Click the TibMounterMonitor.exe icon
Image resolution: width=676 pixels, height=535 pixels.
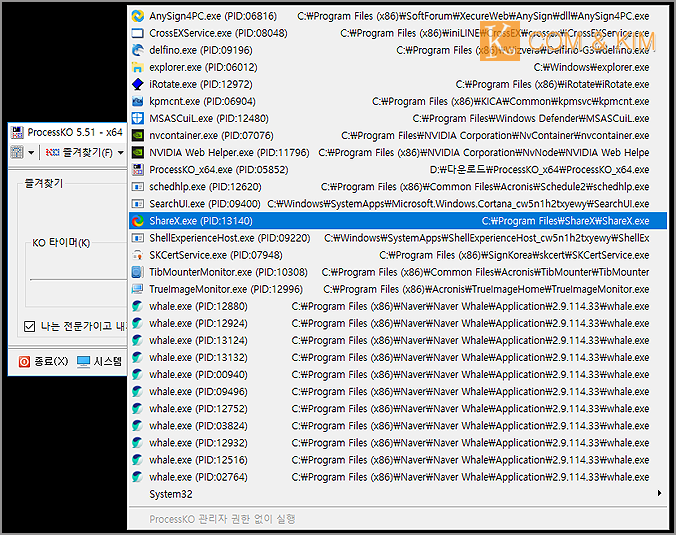pos(138,272)
